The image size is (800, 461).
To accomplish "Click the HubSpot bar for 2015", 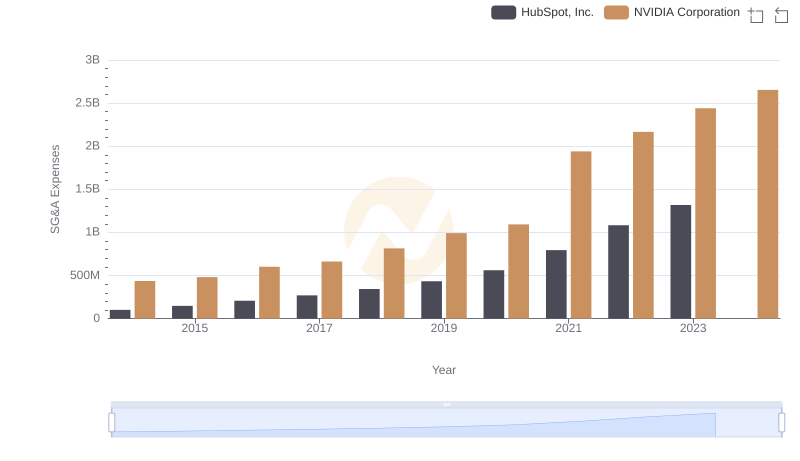I will click(x=183, y=312).
